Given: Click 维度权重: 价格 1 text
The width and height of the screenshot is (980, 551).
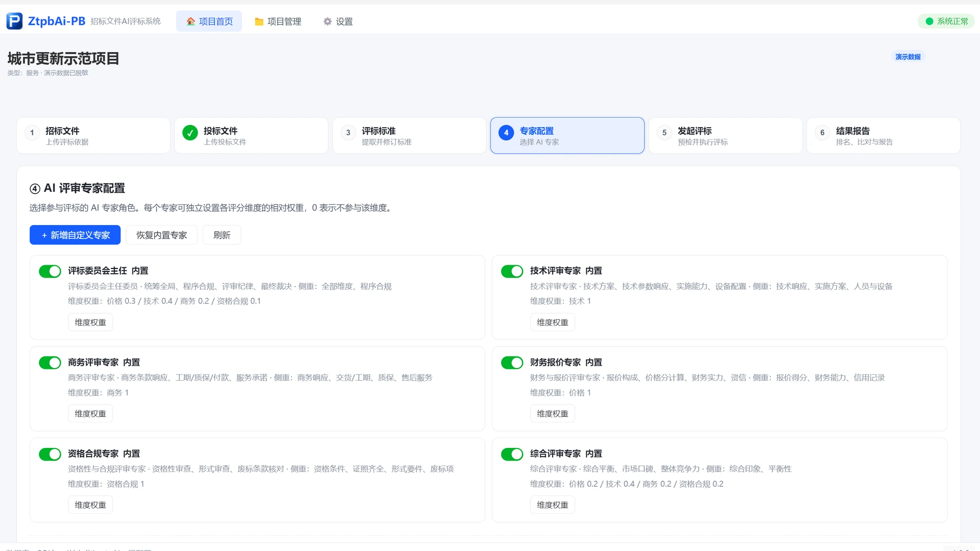Looking at the screenshot, I should coord(560,393).
